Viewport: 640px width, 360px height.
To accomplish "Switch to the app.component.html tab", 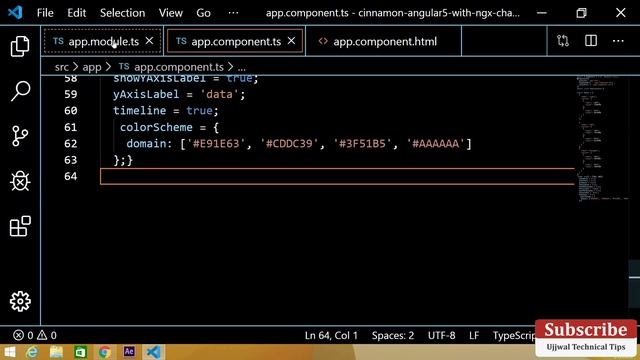I will pos(384,41).
